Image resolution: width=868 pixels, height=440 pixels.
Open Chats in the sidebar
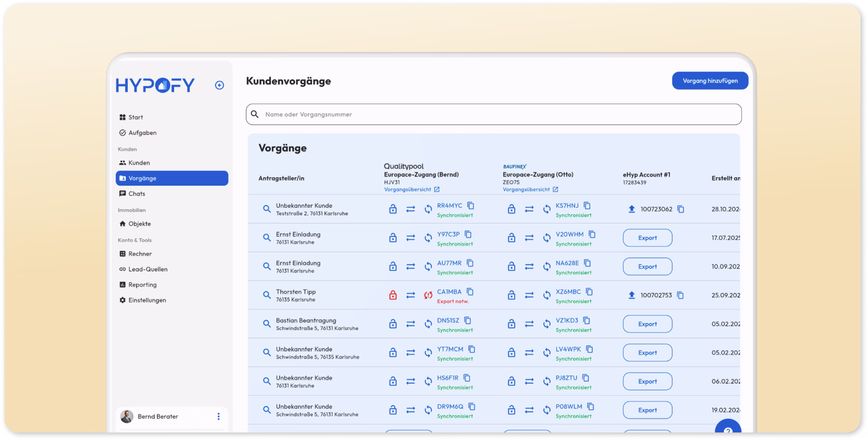(136, 193)
